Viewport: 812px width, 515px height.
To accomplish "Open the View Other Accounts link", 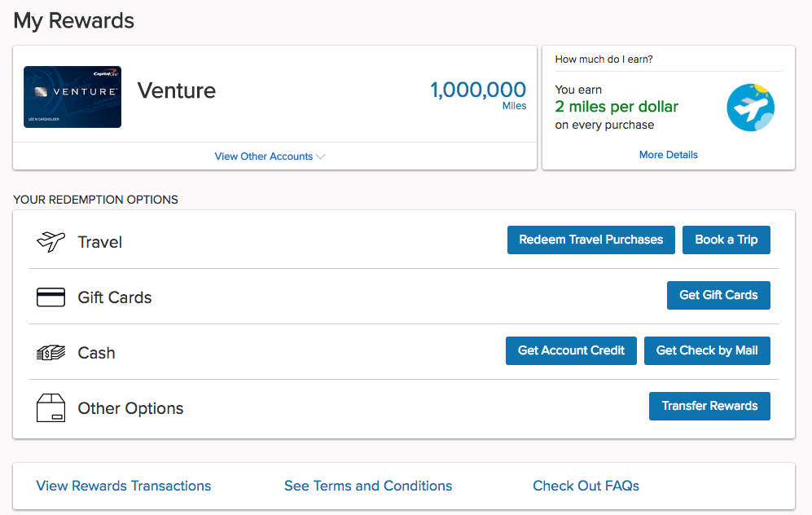I will 264,156.
